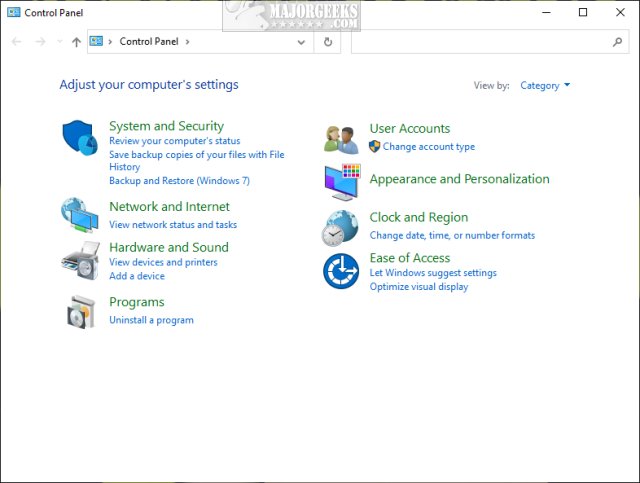Expand the address bar history dropdown
This screenshot has width=640, height=483.
301,42
